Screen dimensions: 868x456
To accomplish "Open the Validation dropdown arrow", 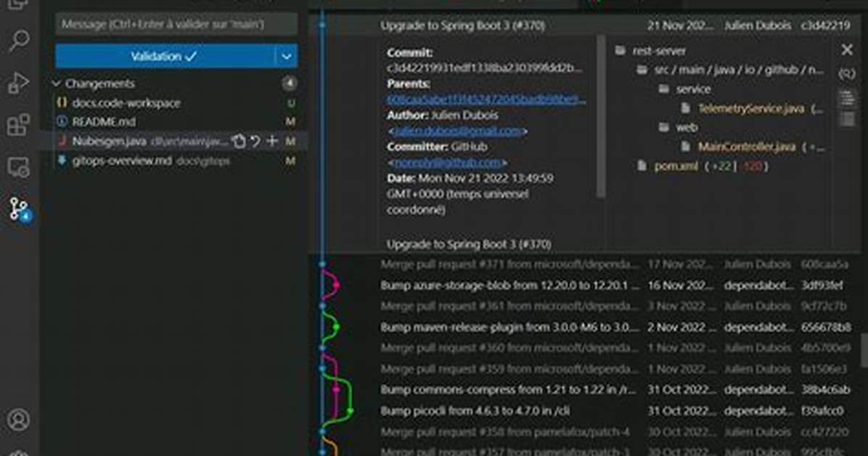I will pos(286,56).
